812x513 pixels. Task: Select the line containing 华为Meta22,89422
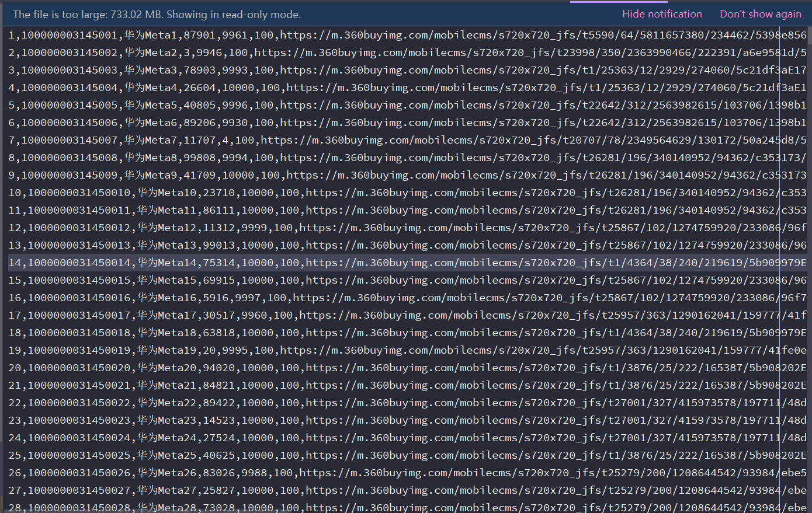coord(407,403)
